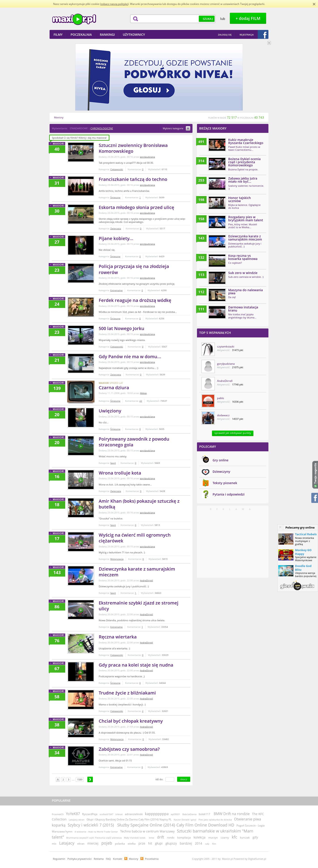Click the dodaj FILM button
Image resolution: width=318 pixels, height=868 pixels.
pyautogui.click(x=248, y=19)
